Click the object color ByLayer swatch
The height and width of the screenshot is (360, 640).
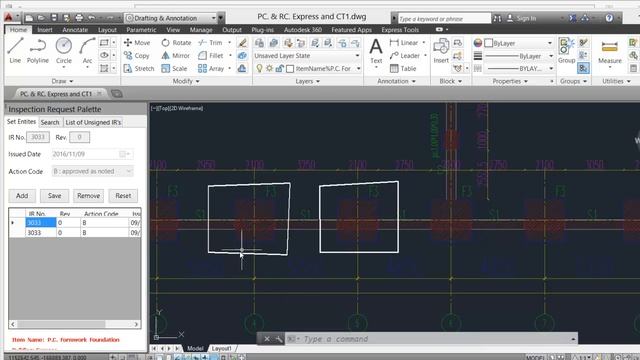tap(488, 43)
